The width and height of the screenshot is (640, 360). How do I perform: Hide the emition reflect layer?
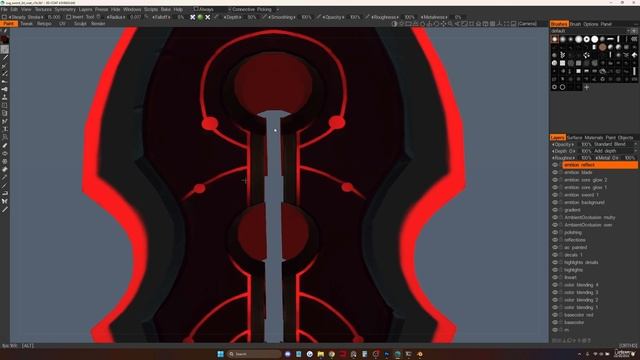(x=555, y=165)
